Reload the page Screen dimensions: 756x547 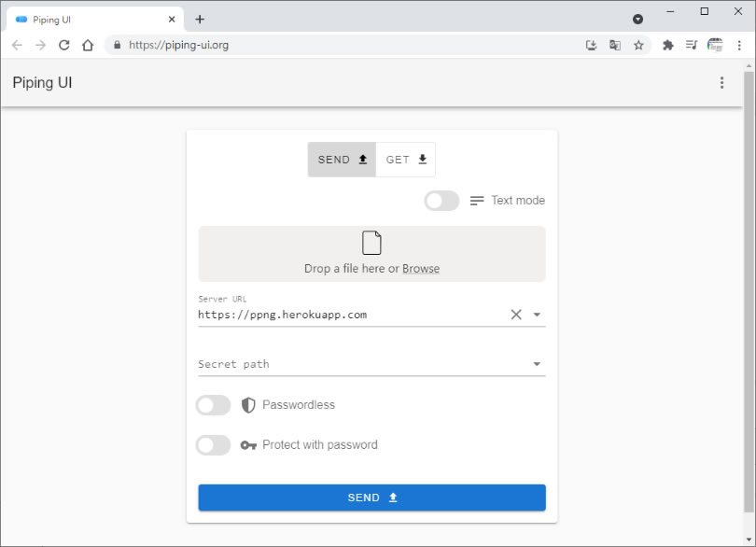coord(64,46)
